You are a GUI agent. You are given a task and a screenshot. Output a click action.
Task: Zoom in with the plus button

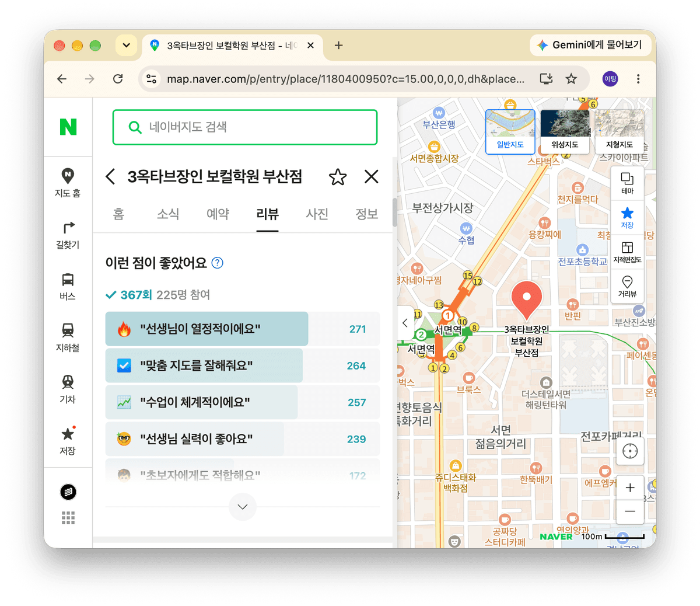click(630, 487)
